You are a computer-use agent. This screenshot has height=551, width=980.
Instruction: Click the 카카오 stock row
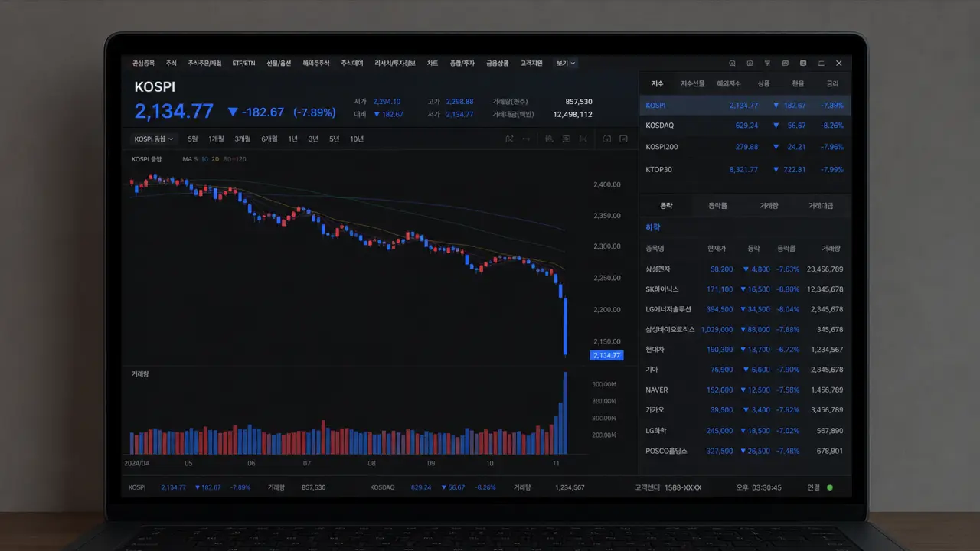pos(745,410)
